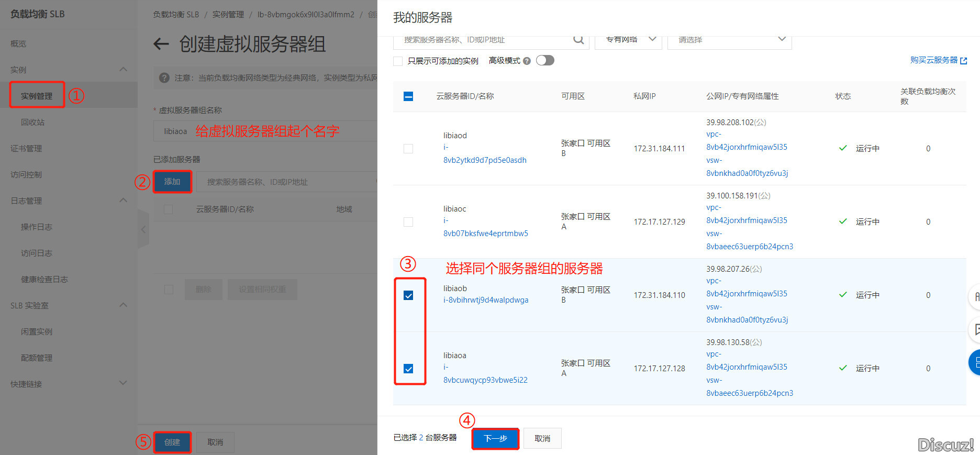980x455 pixels.
Task: Click the external link icon by 购买云服务器
Action: (x=964, y=61)
